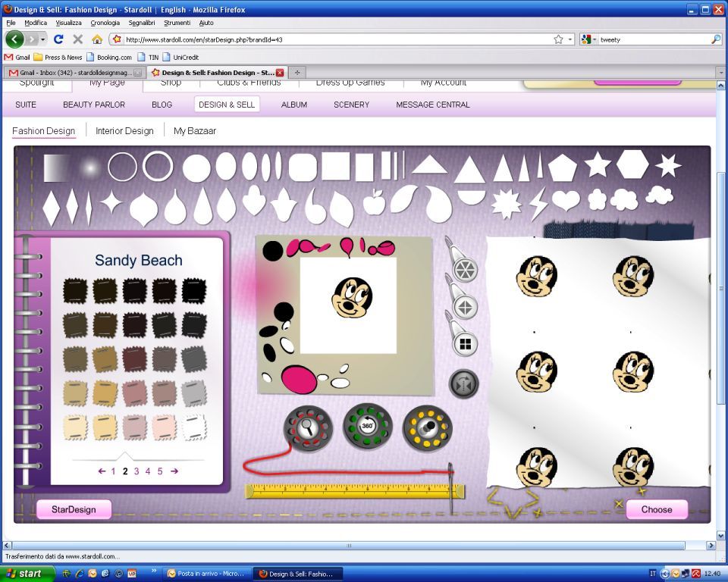Switch to Gmail Inbox browser tab
Screen dimensions: 728x582
(75, 73)
